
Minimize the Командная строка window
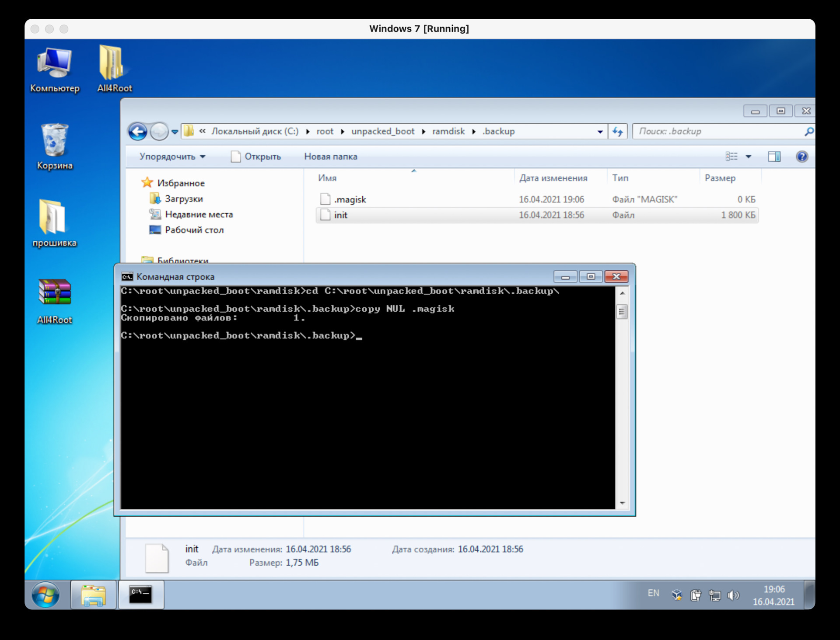[565, 277]
